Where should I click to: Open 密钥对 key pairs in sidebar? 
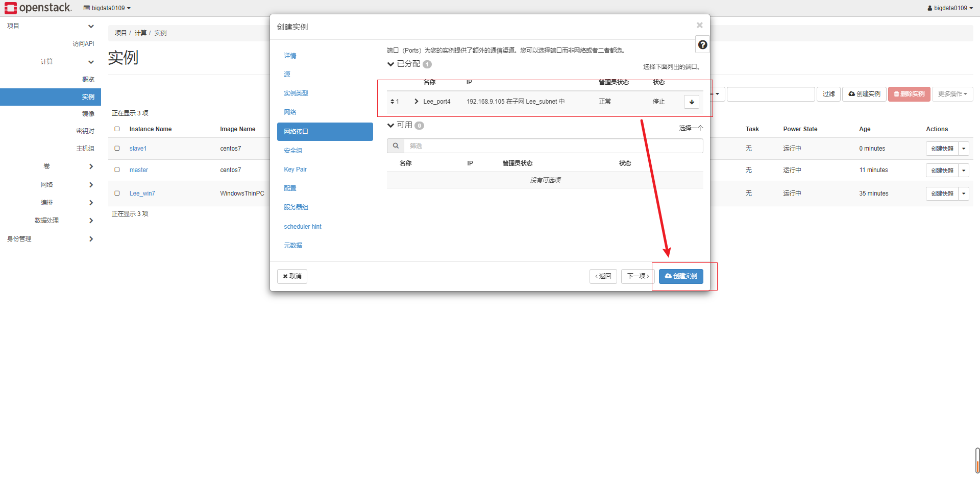click(x=85, y=131)
